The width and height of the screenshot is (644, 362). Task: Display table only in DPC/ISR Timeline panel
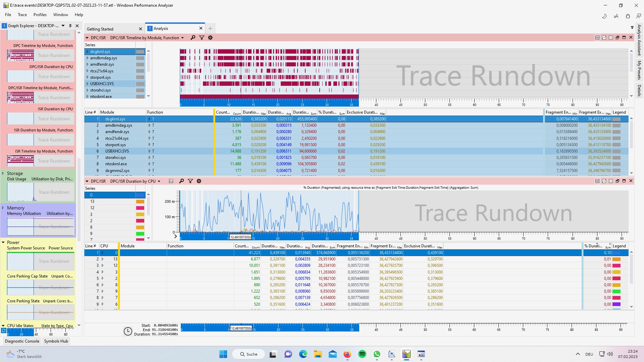click(x=611, y=38)
